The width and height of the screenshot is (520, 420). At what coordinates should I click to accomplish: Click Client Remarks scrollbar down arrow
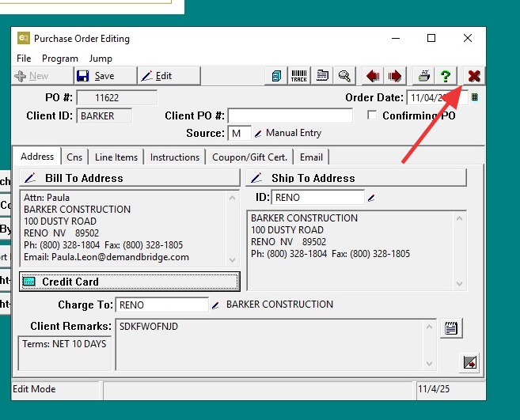(x=429, y=364)
